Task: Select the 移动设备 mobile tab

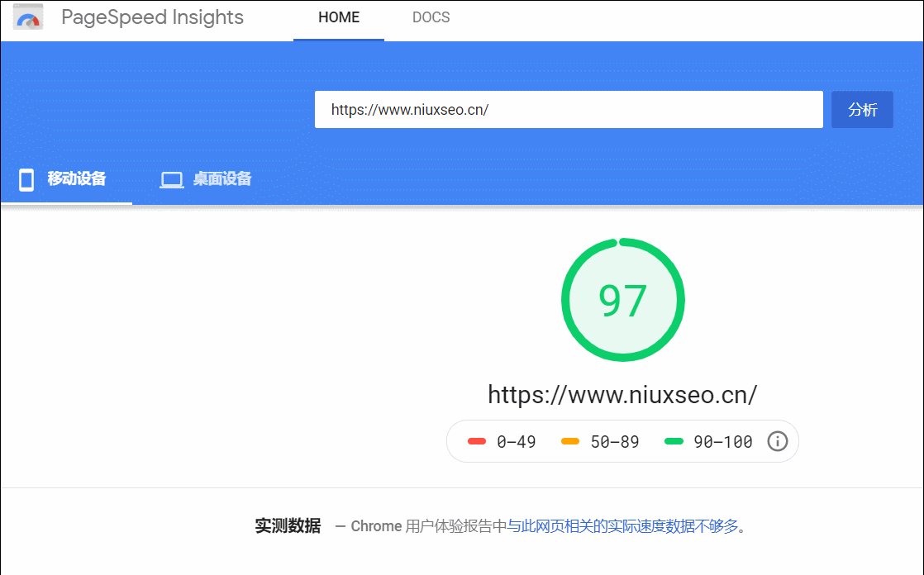Action: [x=67, y=179]
